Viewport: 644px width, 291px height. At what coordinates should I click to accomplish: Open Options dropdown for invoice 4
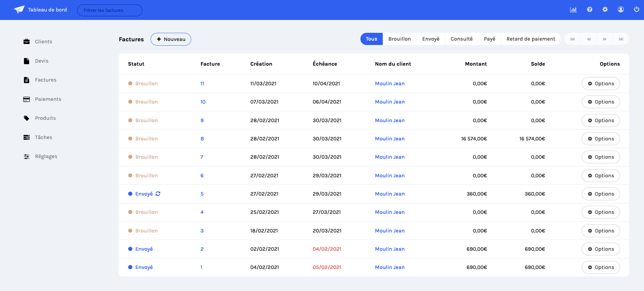coord(601,212)
